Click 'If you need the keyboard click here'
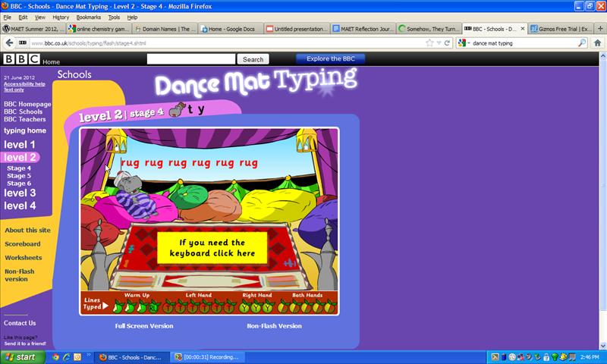The height and width of the screenshot is (364, 607). point(212,247)
